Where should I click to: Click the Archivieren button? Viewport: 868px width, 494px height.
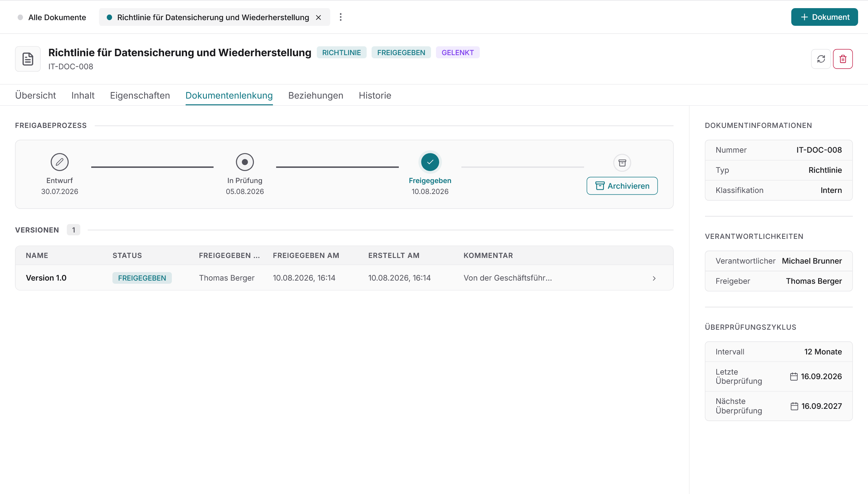[x=622, y=186]
